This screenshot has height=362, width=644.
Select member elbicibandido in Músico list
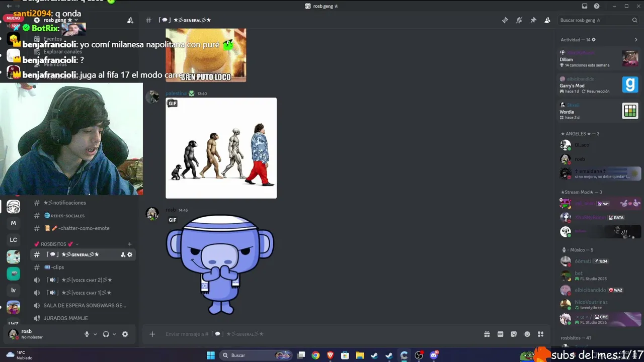599,290
